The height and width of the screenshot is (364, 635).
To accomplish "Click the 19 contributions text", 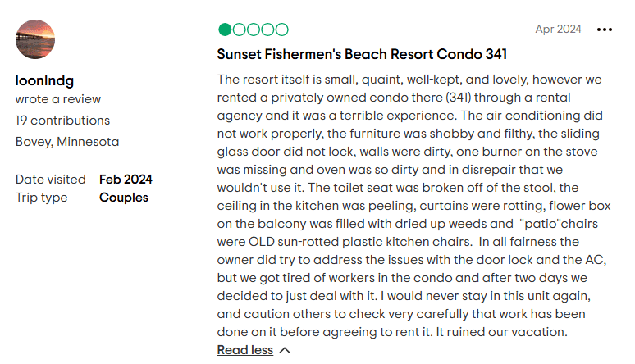I will click(x=62, y=121).
